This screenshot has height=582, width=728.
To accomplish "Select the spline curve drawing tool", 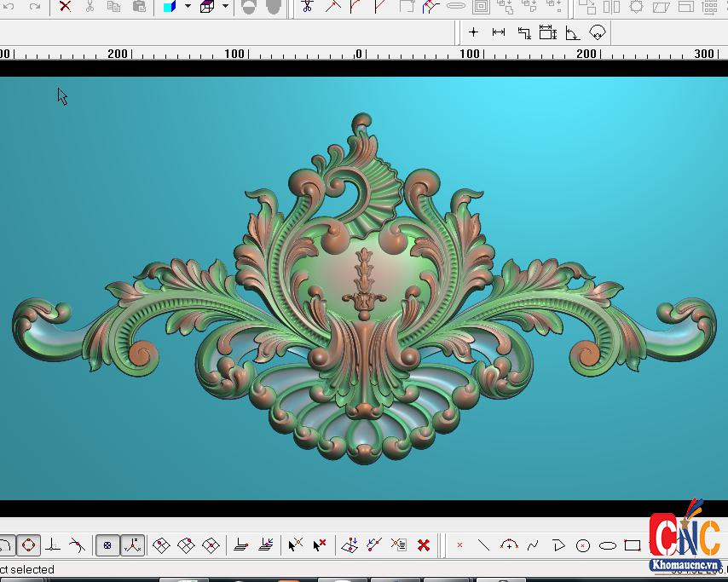I will click(534, 545).
